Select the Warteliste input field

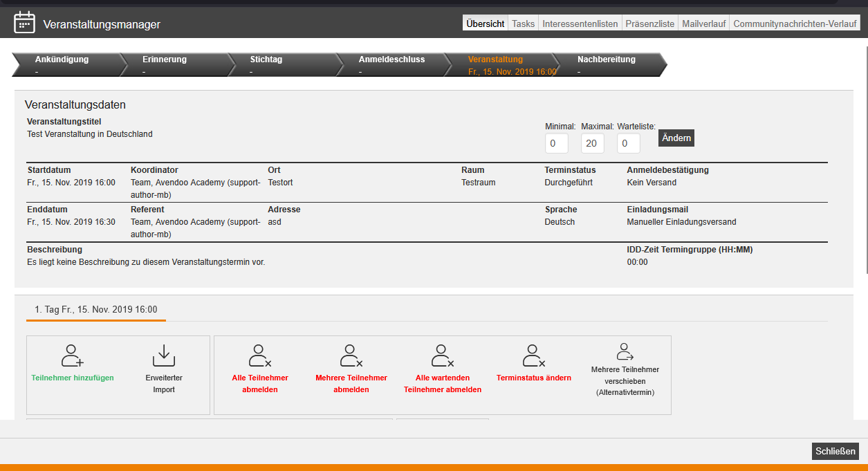click(628, 144)
